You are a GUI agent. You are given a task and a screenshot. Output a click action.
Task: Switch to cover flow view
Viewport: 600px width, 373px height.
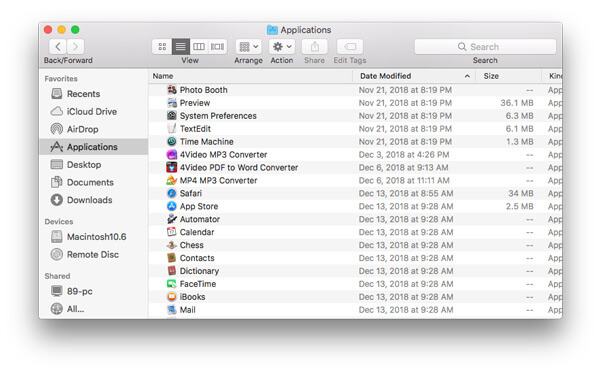[x=217, y=47]
